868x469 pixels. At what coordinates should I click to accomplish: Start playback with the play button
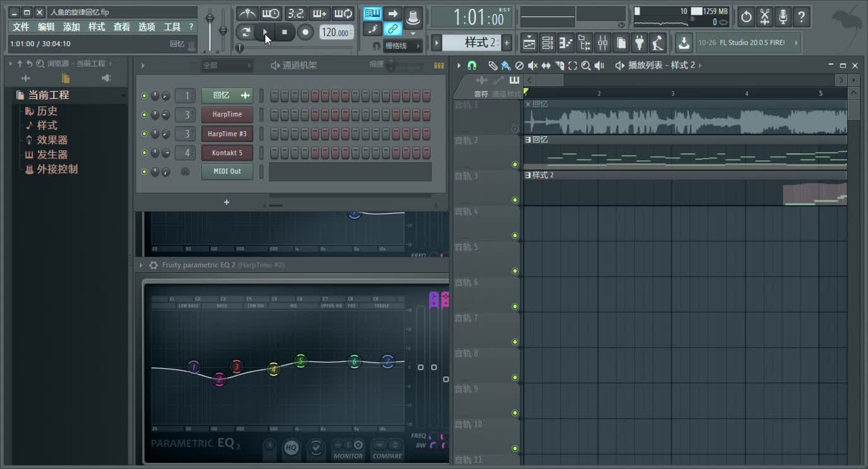[x=265, y=32]
